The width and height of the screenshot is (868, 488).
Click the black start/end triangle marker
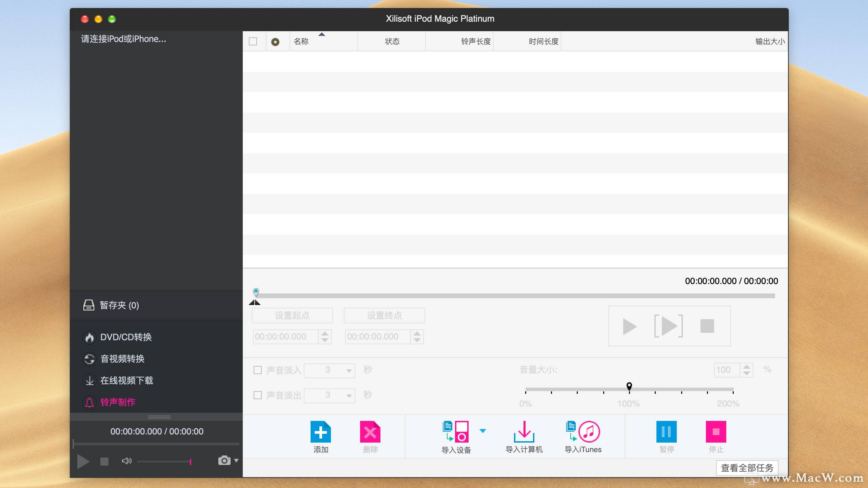(x=255, y=302)
